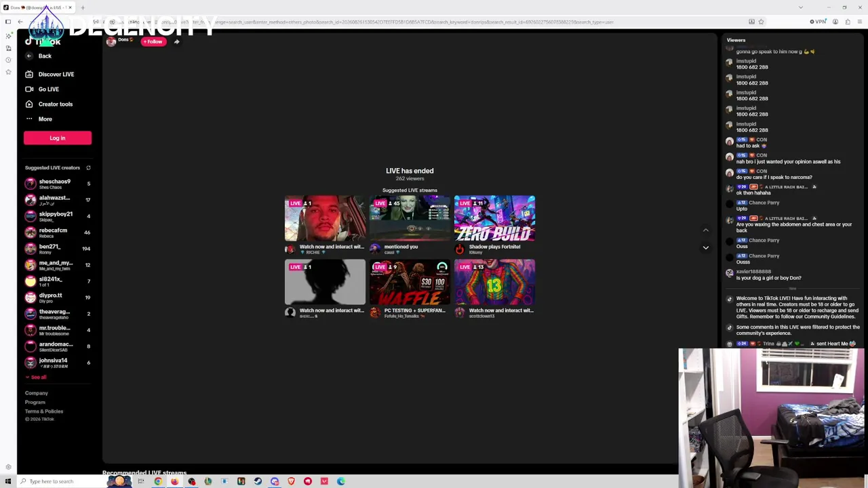Screen dimensions: 868x488
Task: Expand See all suggested creators
Action: point(36,378)
